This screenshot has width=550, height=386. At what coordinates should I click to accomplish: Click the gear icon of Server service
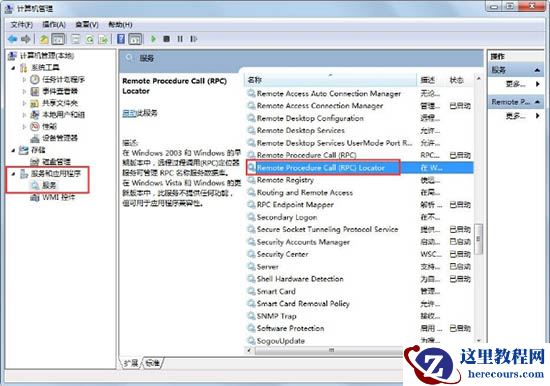click(251, 266)
